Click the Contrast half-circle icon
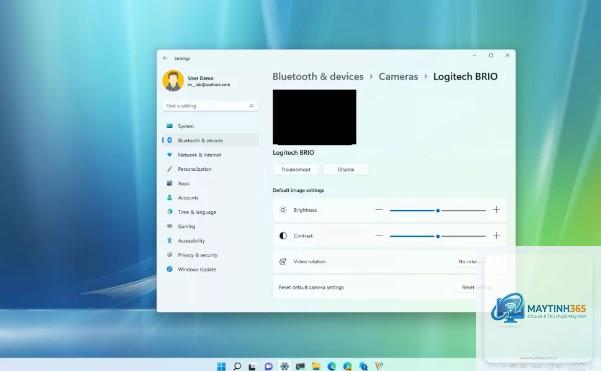601x371 pixels. point(283,236)
